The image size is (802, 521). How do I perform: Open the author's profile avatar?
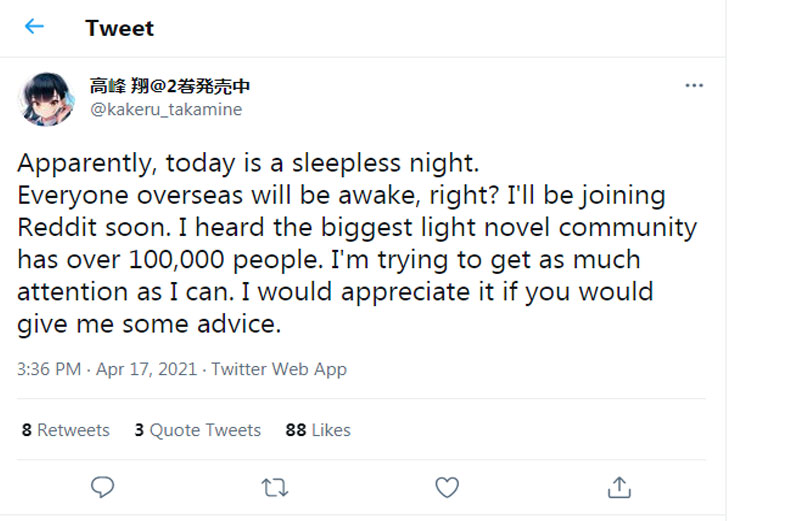[x=45, y=98]
